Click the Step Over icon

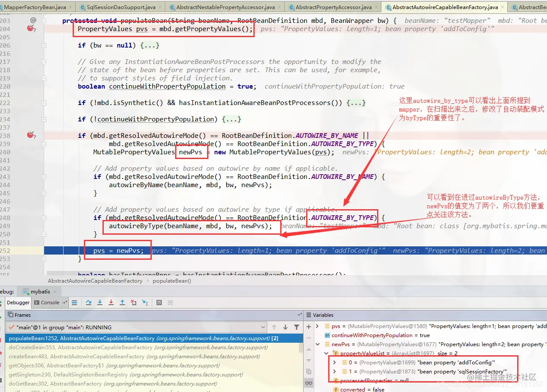[89, 303]
